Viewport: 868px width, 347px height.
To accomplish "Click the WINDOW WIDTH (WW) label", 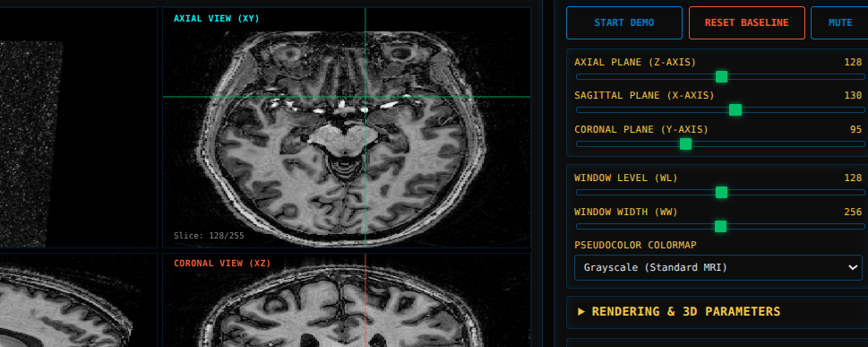I will (x=625, y=212).
